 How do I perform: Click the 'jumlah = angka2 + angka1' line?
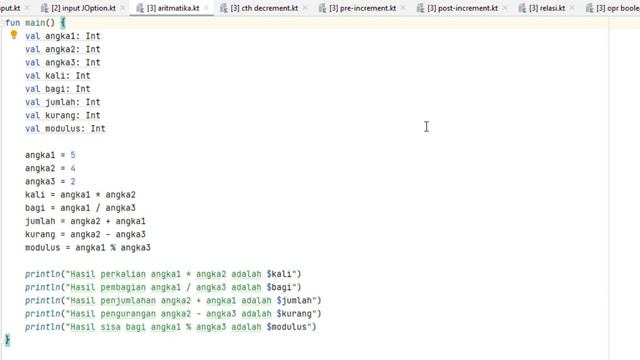click(85, 221)
